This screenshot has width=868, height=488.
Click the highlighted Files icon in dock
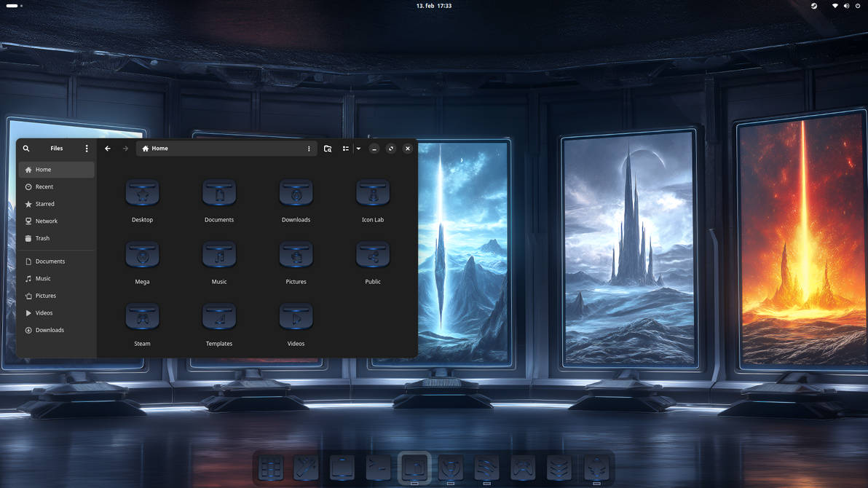coord(414,468)
